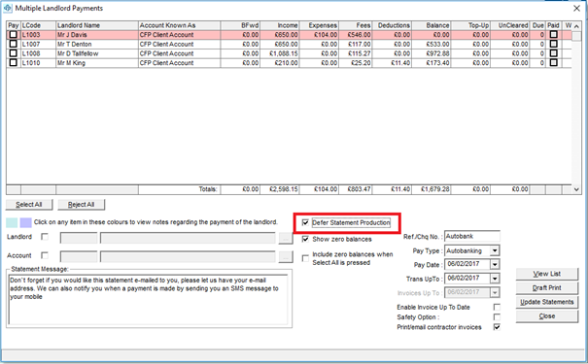
Task: Click the View List button
Action: tap(547, 274)
